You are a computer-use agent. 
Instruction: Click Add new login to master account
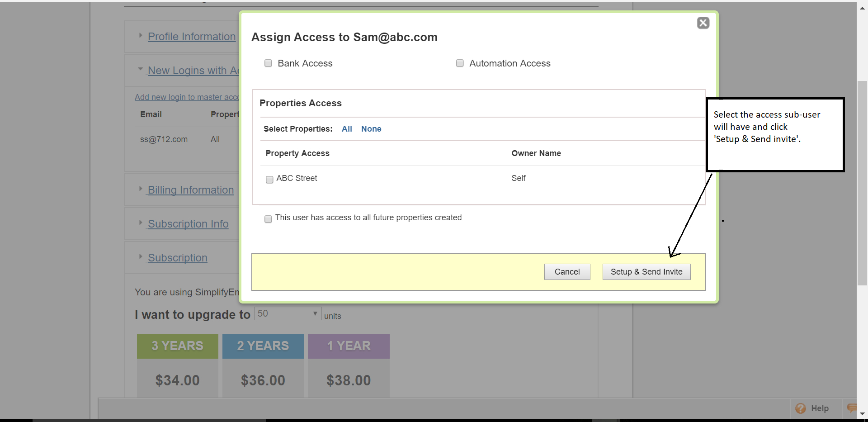tap(187, 97)
